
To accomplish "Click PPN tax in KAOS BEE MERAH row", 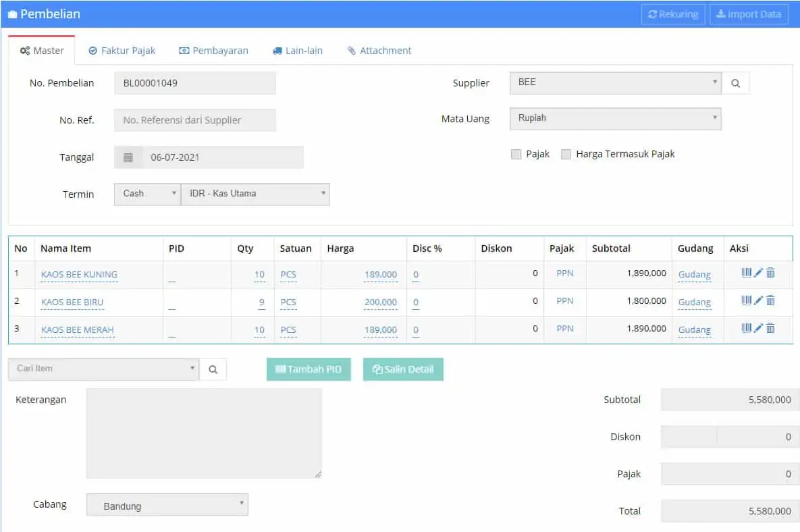I will point(565,329).
